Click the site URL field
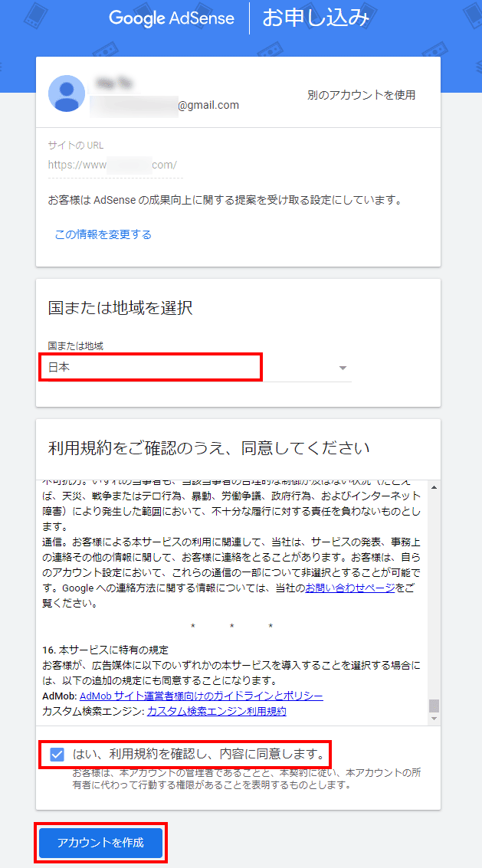The width and height of the screenshot is (482, 868). click(115, 165)
